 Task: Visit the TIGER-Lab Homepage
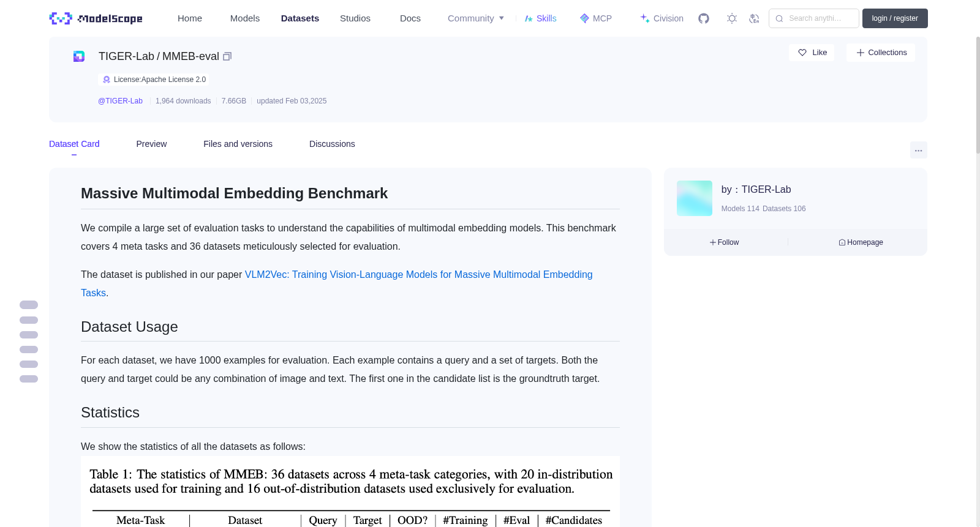coord(861,242)
